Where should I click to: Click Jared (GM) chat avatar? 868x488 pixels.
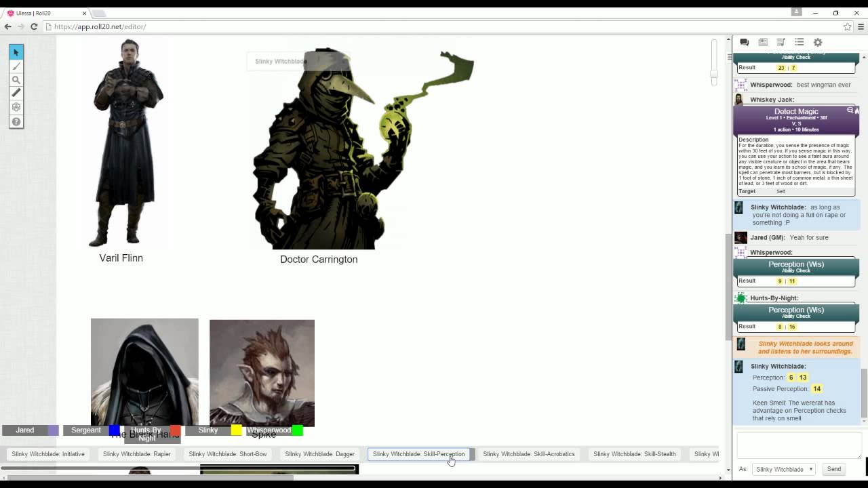[x=741, y=237]
